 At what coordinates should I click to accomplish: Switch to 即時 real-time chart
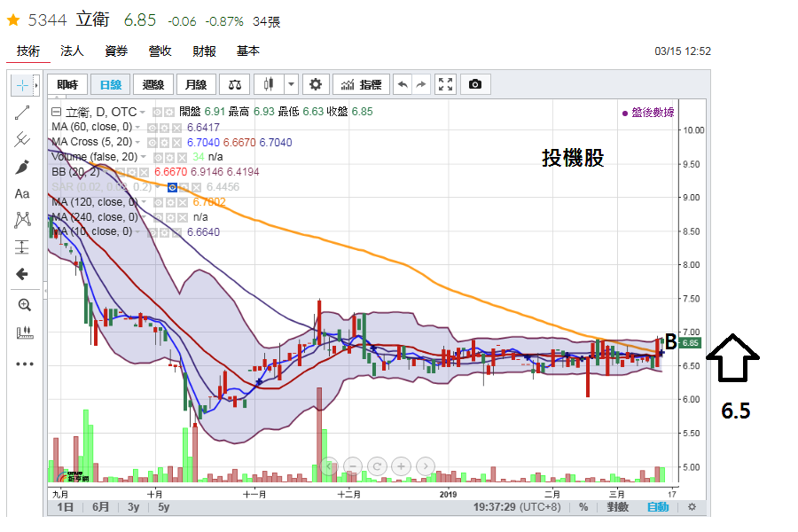point(67,84)
